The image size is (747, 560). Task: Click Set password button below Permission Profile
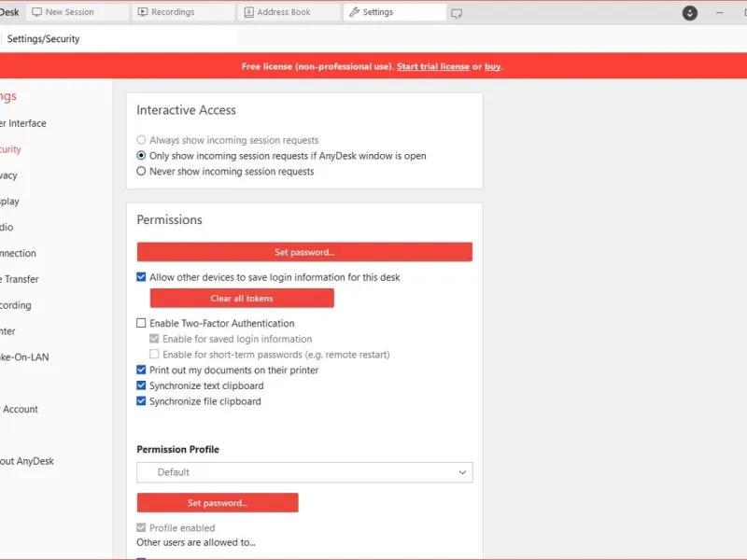[218, 503]
